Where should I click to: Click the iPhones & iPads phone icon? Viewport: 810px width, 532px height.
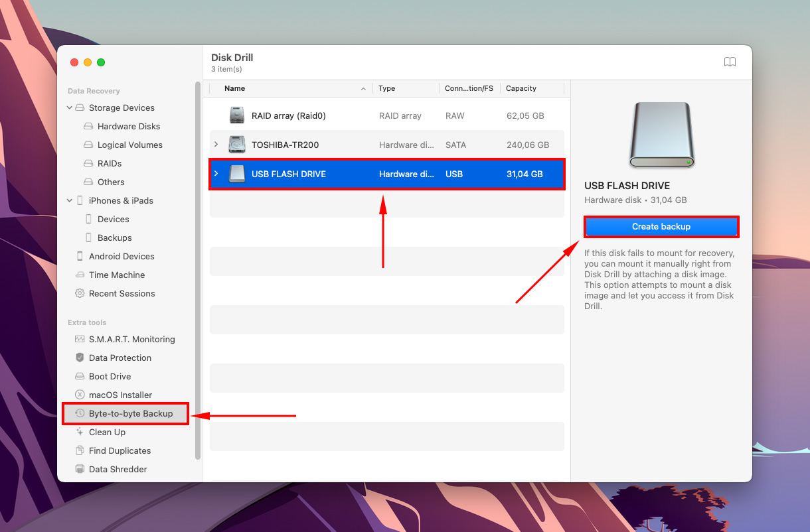(x=80, y=200)
